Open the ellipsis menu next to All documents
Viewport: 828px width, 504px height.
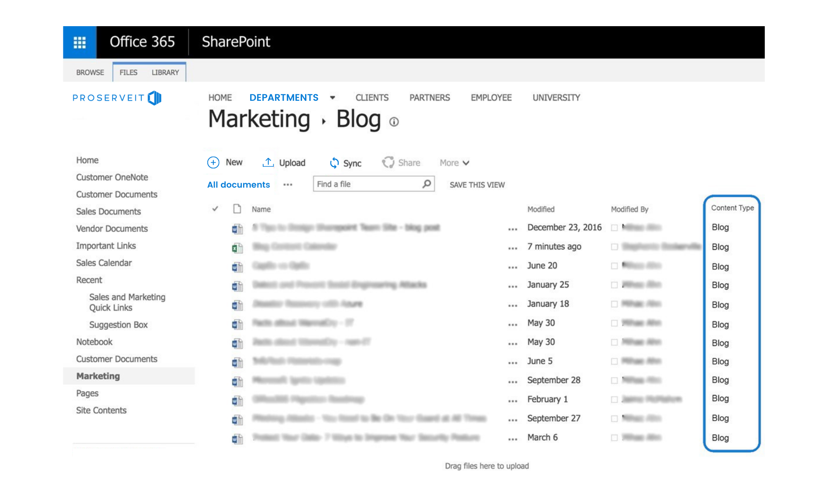tap(288, 185)
